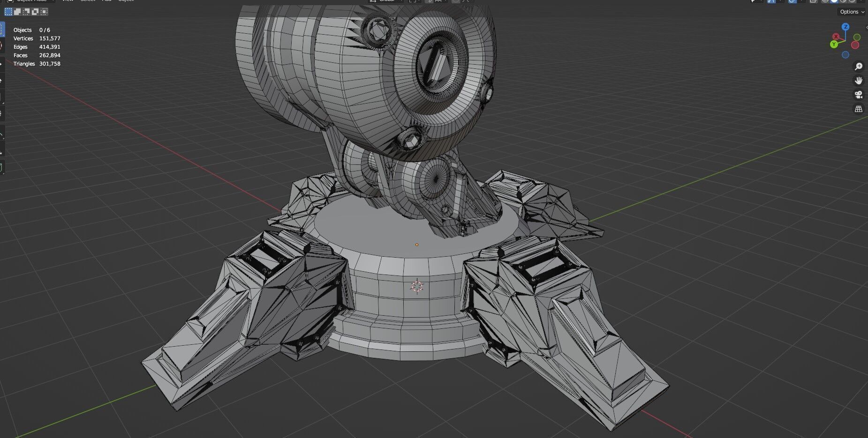
Task: Select the Extend Selection mode icon
Action: [x=17, y=12]
